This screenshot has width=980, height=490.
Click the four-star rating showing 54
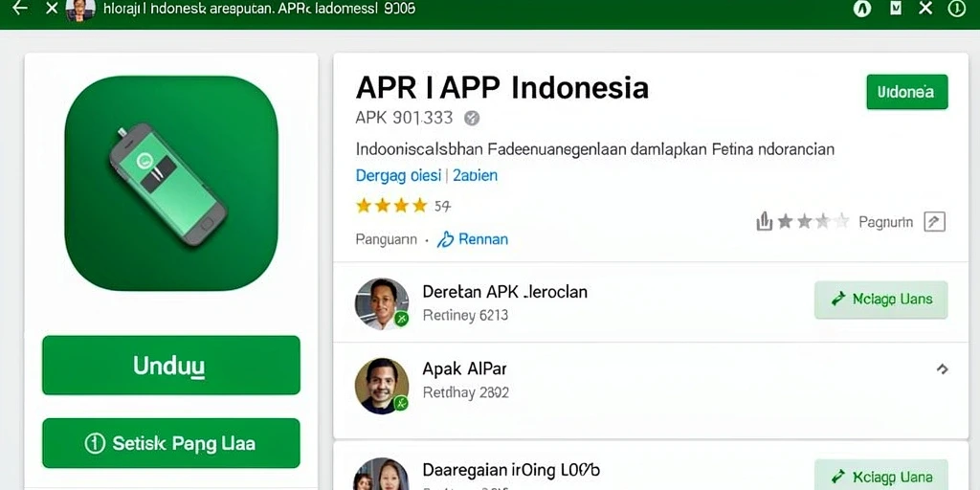(403, 206)
